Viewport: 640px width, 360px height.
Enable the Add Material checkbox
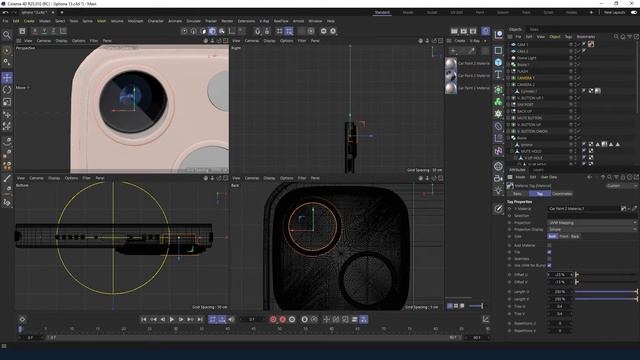[x=549, y=245]
